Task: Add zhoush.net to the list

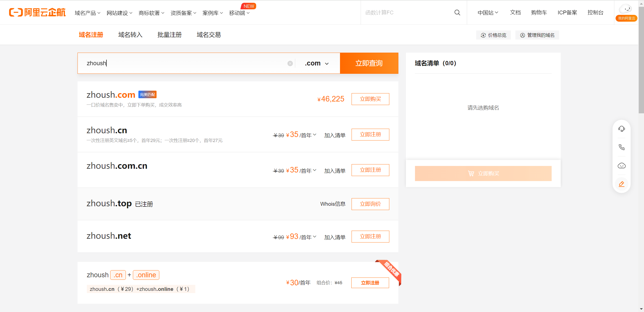Action: [335, 237]
